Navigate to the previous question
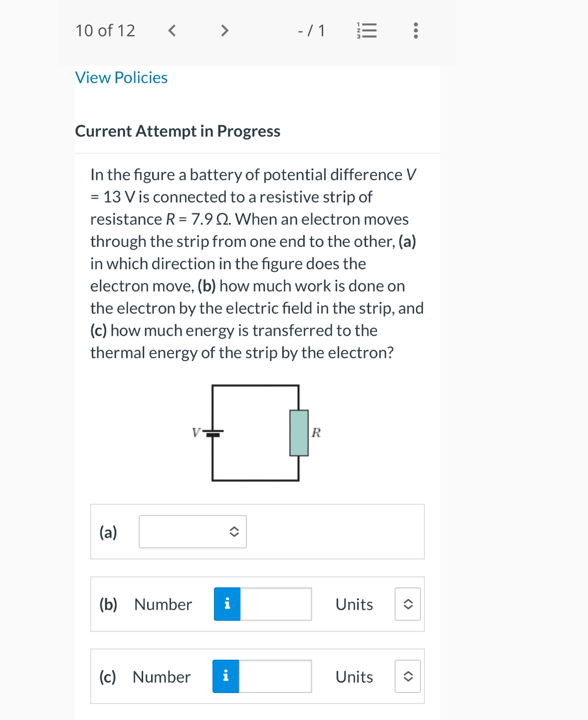This screenshot has width=588, height=720. [172, 30]
